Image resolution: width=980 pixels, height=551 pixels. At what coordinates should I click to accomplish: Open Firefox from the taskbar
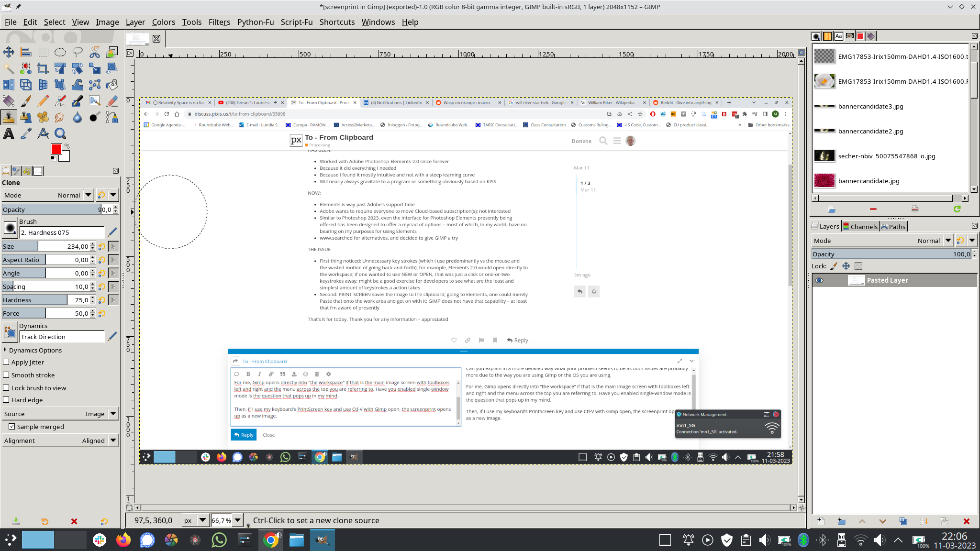[x=123, y=540]
